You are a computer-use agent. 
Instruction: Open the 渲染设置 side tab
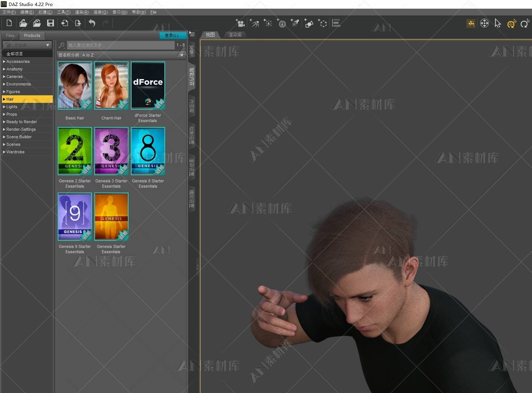[192, 167]
